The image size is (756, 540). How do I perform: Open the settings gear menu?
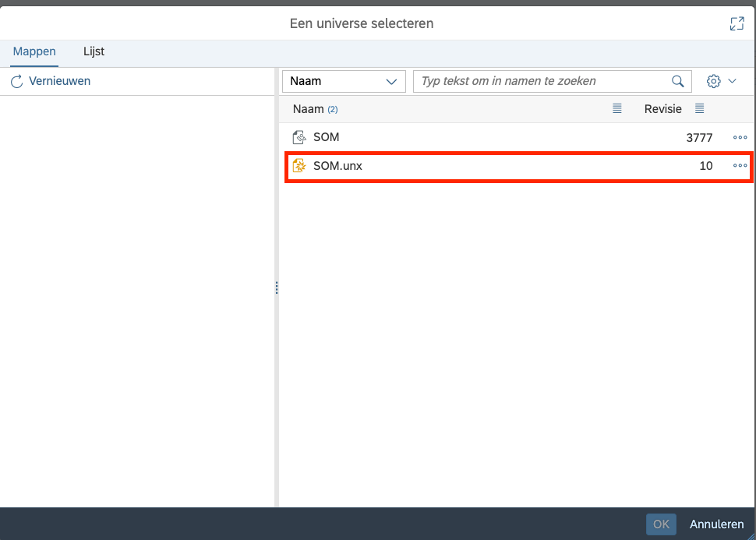(714, 81)
